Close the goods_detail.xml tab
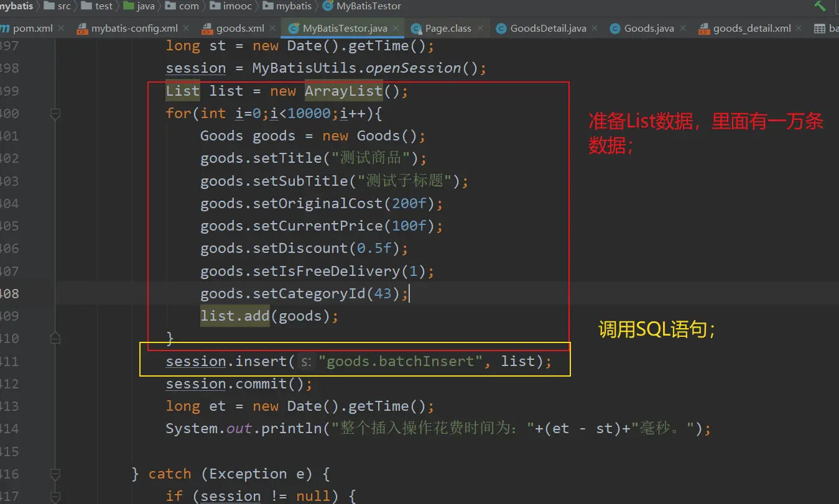The width and height of the screenshot is (839, 504). coord(800,29)
